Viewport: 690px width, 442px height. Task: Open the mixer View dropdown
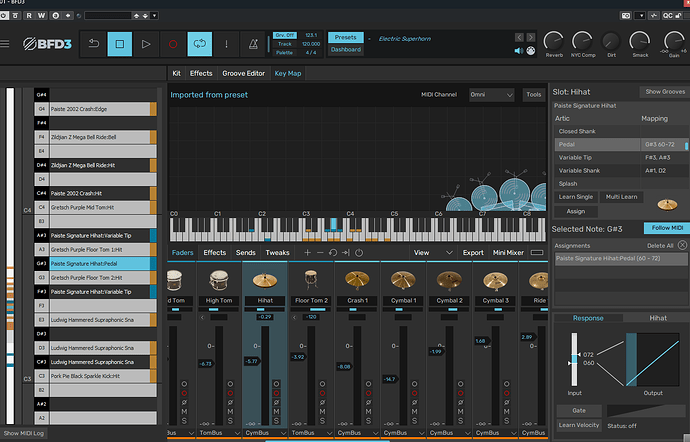pyautogui.click(x=433, y=252)
